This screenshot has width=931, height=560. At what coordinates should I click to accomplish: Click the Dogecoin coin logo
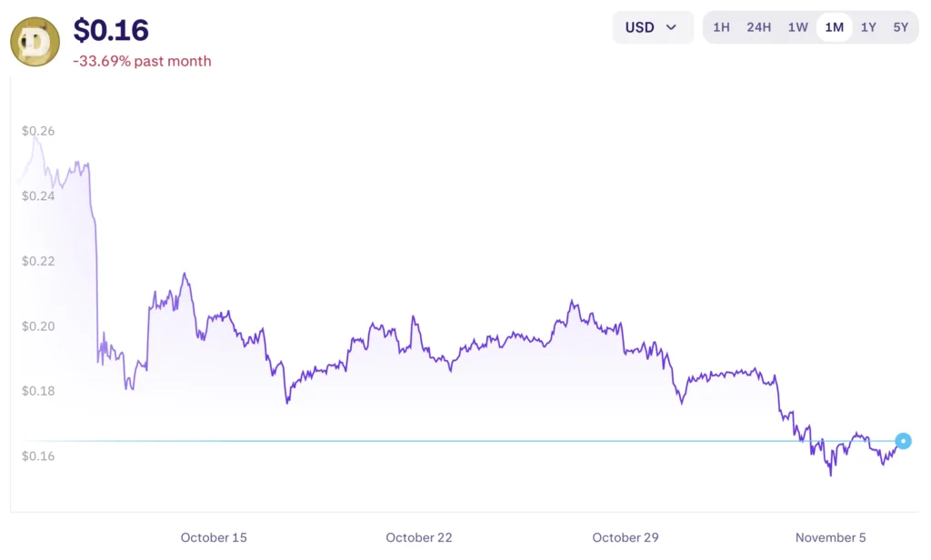pyautogui.click(x=35, y=41)
